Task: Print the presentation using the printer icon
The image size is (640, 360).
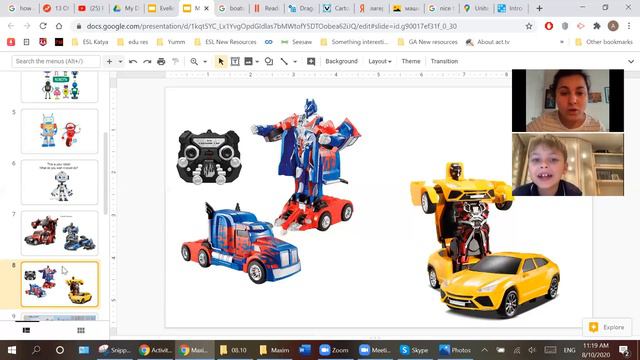Action: pos(161,62)
